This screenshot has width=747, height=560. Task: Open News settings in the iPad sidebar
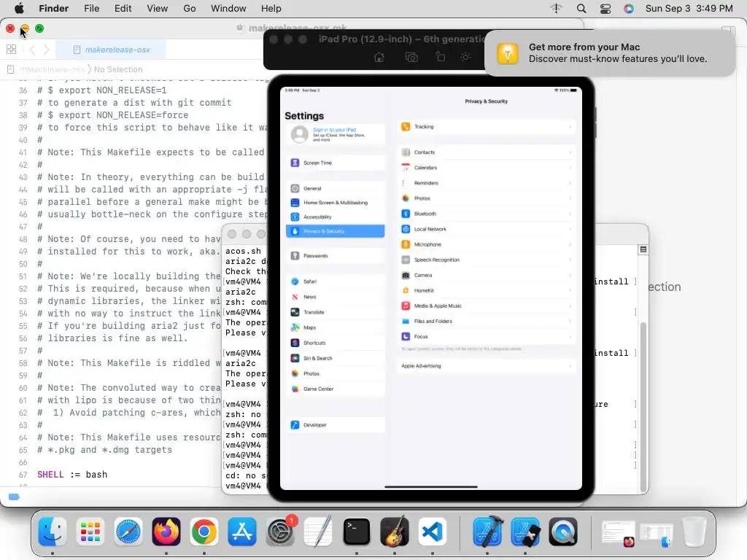point(336,297)
